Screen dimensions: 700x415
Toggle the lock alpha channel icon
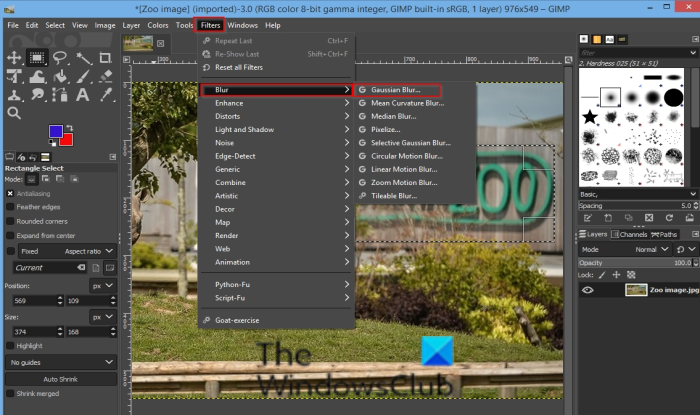tap(631, 275)
